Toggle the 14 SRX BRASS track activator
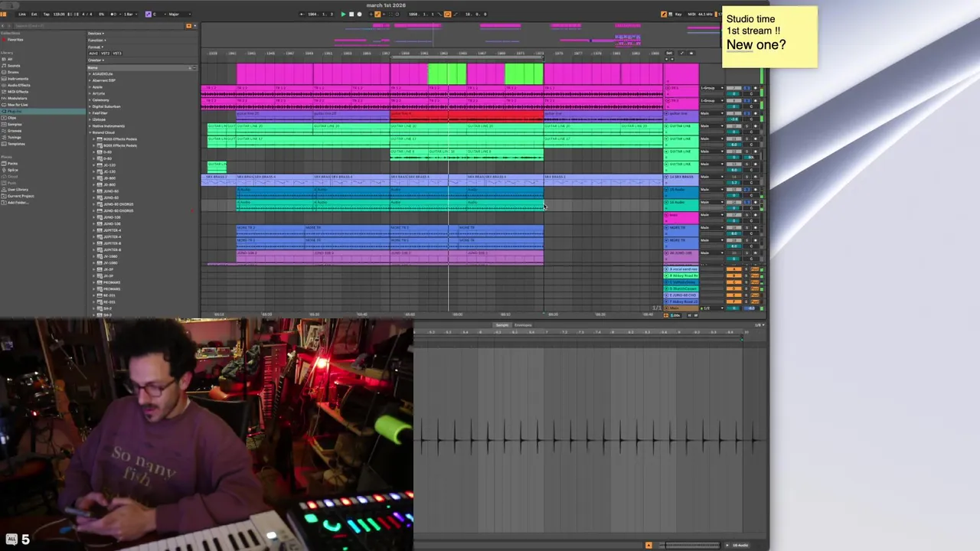This screenshot has height=551, width=980. pyautogui.click(x=734, y=177)
